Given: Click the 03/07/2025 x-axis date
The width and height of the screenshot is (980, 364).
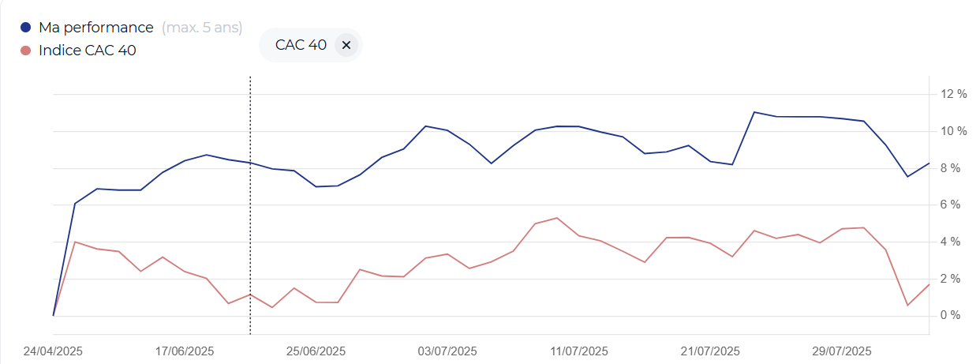Looking at the screenshot, I should [x=447, y=351].
